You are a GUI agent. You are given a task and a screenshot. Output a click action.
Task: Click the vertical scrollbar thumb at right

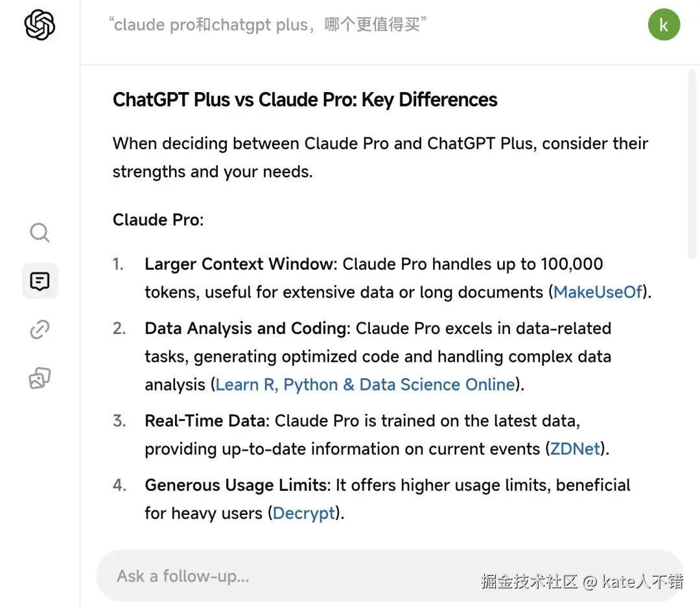click(692, 162)
